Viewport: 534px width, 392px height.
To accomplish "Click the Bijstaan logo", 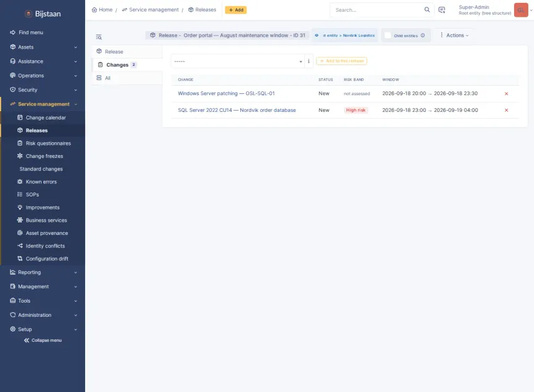I will pos(43,14).
